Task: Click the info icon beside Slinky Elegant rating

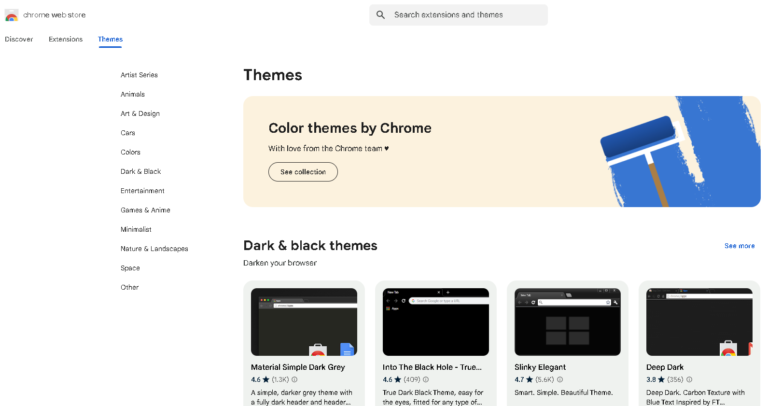Action: [560, 380]
